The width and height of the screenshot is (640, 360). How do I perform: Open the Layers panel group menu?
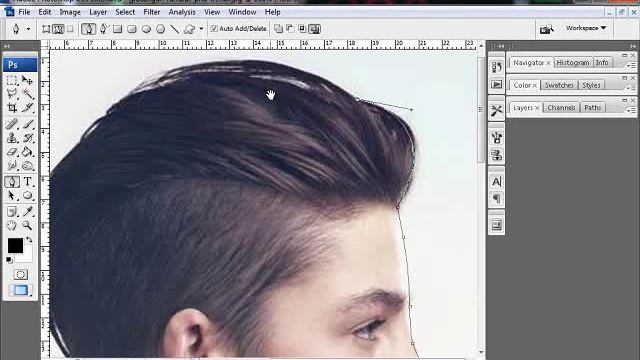[632, 110]
